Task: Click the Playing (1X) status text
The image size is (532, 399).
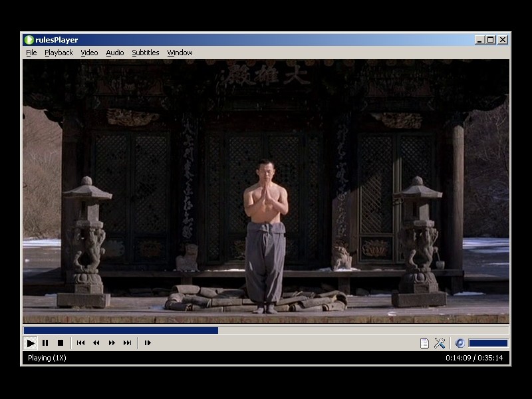Action: 47,358
